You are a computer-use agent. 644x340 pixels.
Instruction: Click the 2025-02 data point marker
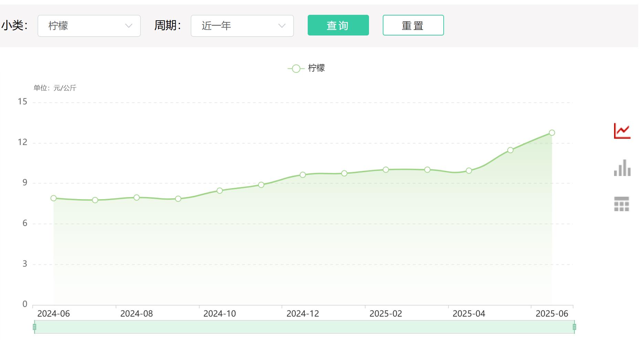click(386, 169)
